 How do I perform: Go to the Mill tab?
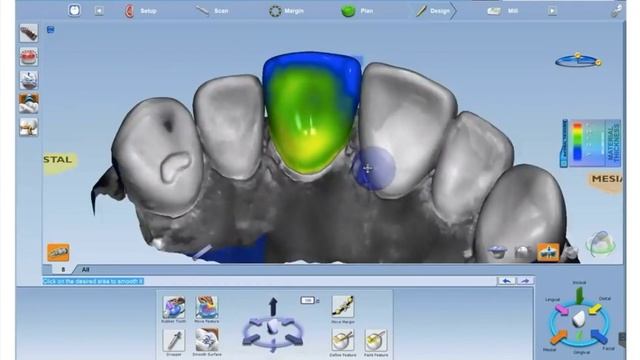[x=503, y=11]
